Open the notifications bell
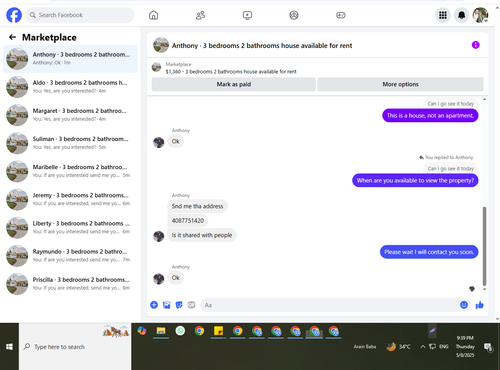Image resolution: width=500 pixels, height=370 pixels. pos(462,15)
